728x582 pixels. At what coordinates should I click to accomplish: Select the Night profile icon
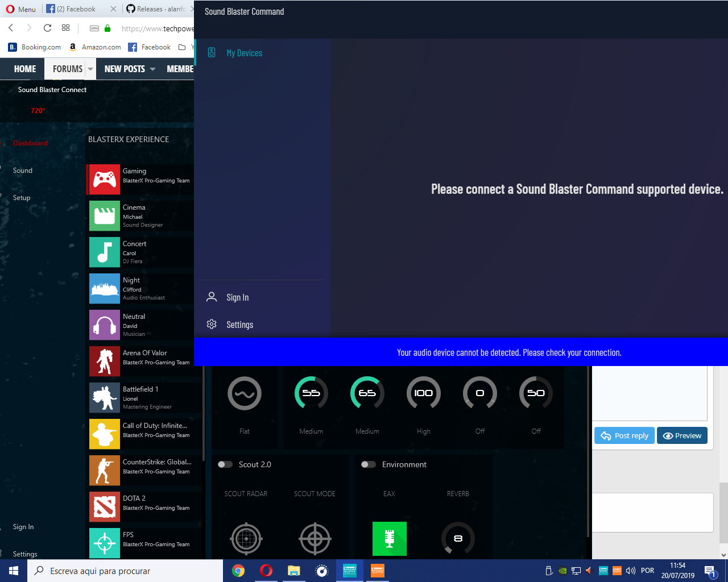(x=105, y=289)
